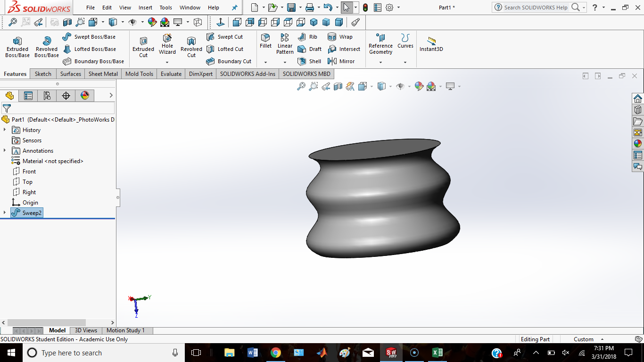
Task: Open the Tools menu
Action: click(x=165, y=8)
